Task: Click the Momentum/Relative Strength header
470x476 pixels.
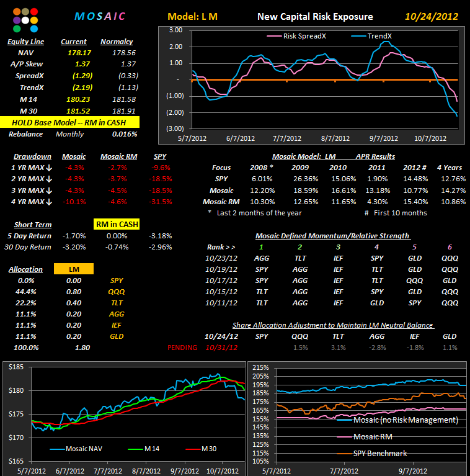Action: pos(332,236)
